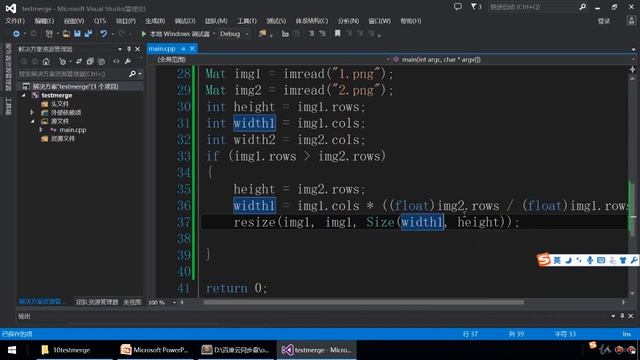Click the Solution Explorer search magnifier icon
640x360 pixels.
[132, 74]
